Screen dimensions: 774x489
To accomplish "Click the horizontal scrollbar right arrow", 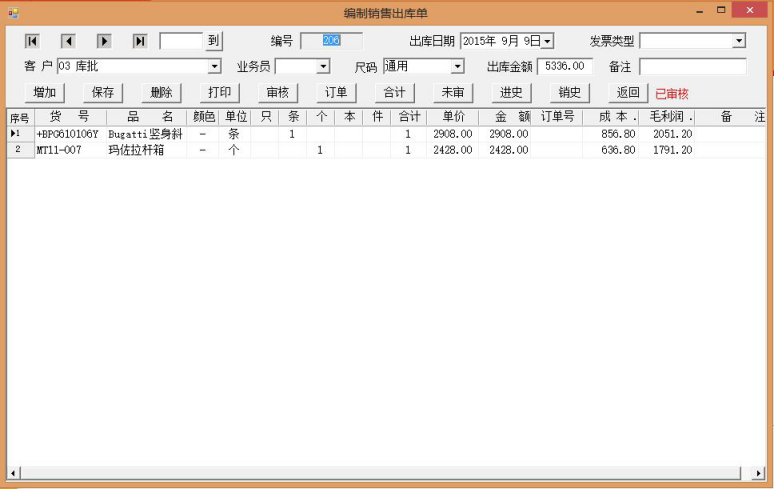I will tap(760, 472).
